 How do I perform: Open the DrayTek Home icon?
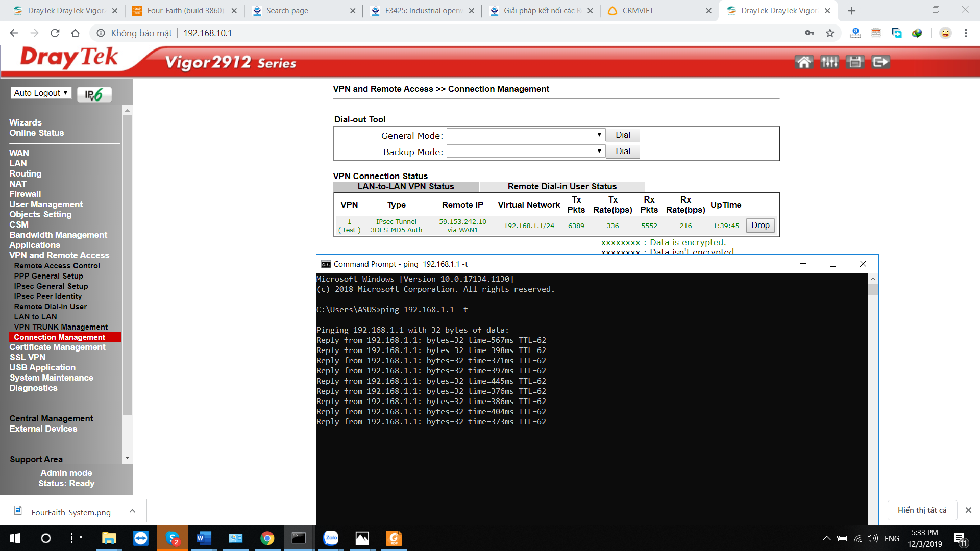(804, 62)
